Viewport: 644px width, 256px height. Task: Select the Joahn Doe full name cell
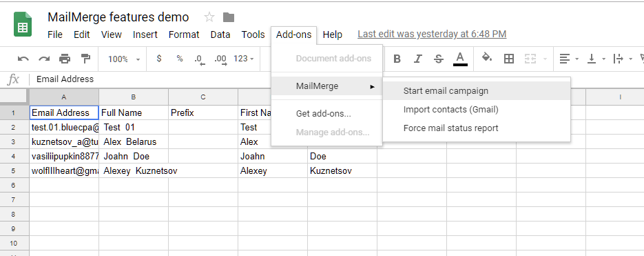pos(134,157)
